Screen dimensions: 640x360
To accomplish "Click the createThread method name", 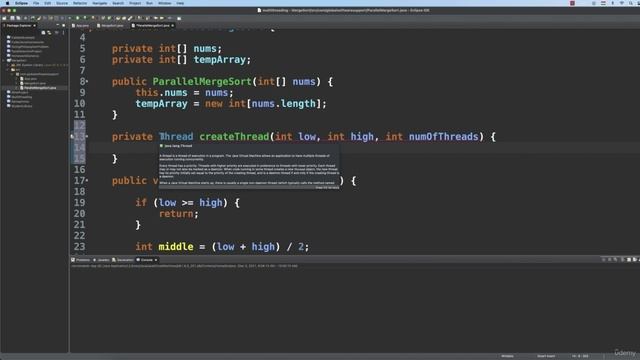I will (234, 137).
